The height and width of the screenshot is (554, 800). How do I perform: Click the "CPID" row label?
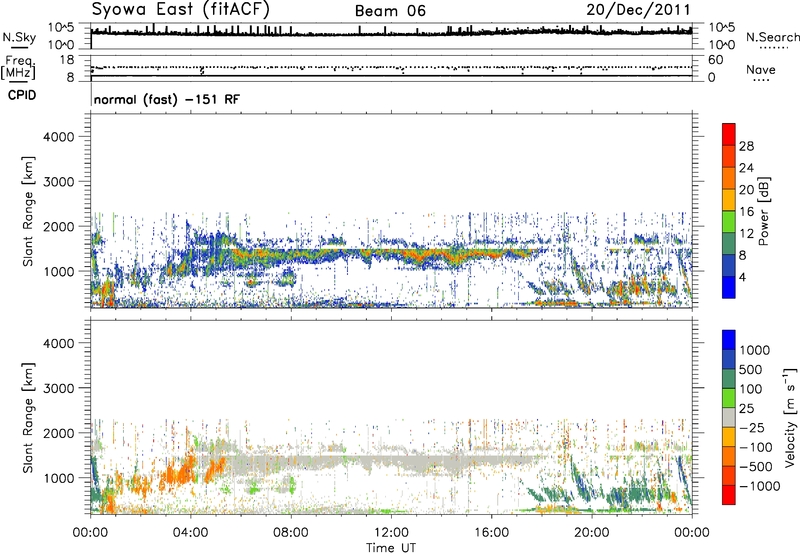(x=22, y=95)
